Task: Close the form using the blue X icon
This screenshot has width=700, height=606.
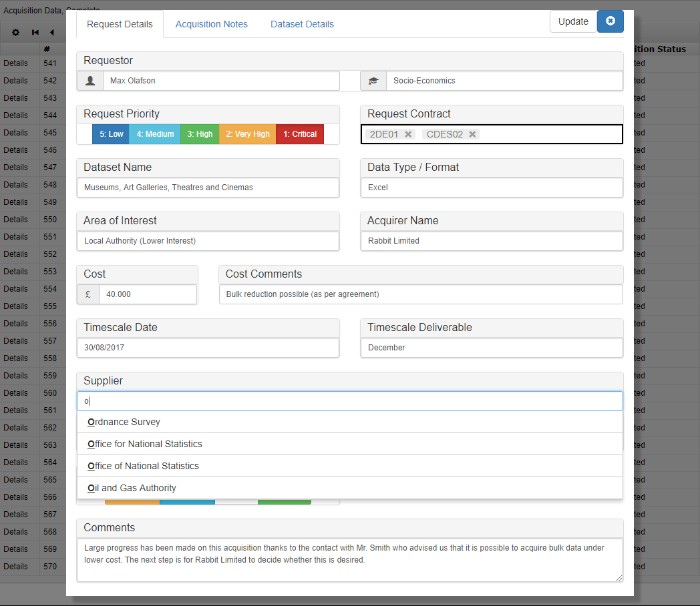Action: coord(610,21)
